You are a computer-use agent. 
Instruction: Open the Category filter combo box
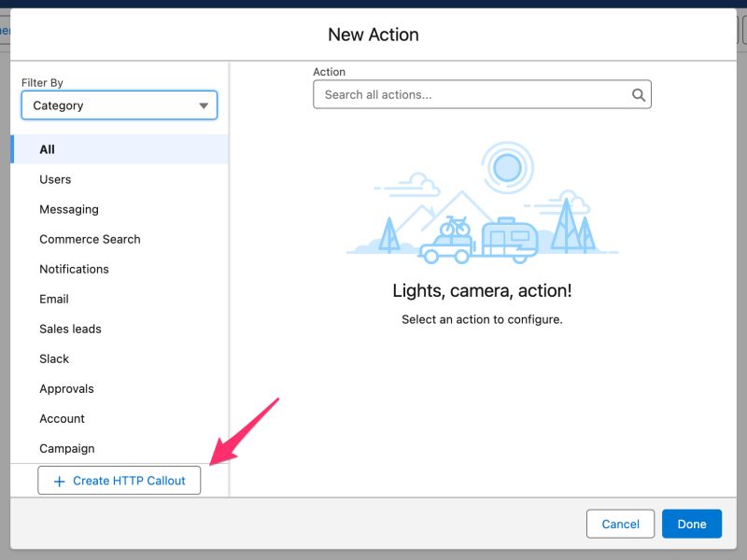coord(119,105)
